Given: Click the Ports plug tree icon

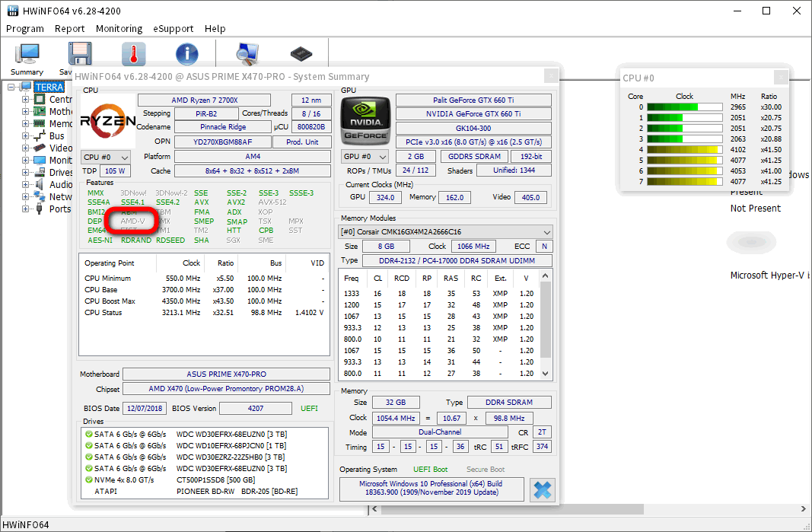Looking at the screenshot, I should [40, 209].
